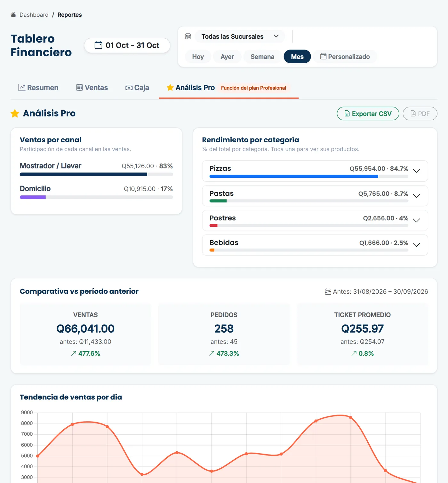Expand the Postres category chevron
The width and height of the screenshot is (448, 483).
pos(416,220)
